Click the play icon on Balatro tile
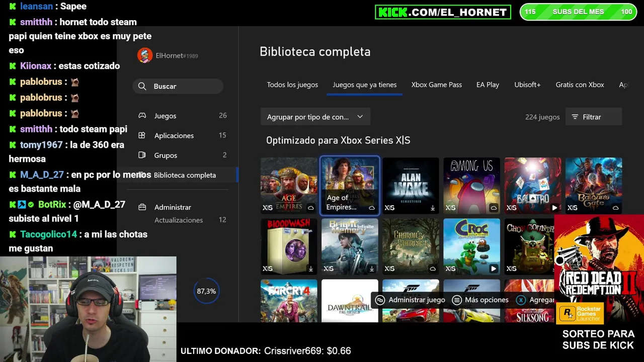The height and width of the screenshot is (362, 644). [554, 208]
